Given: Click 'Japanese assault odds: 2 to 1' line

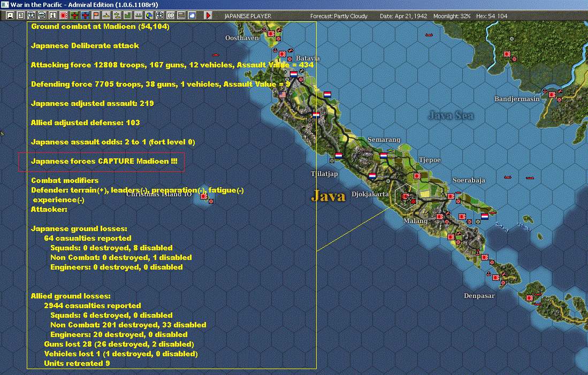Looking at the screenshot, I should pos(113,142).
